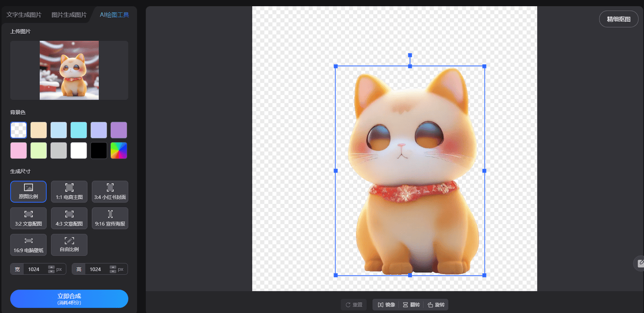Choose the 3:4 小红书封面 size preset

[x=110, y=191]
